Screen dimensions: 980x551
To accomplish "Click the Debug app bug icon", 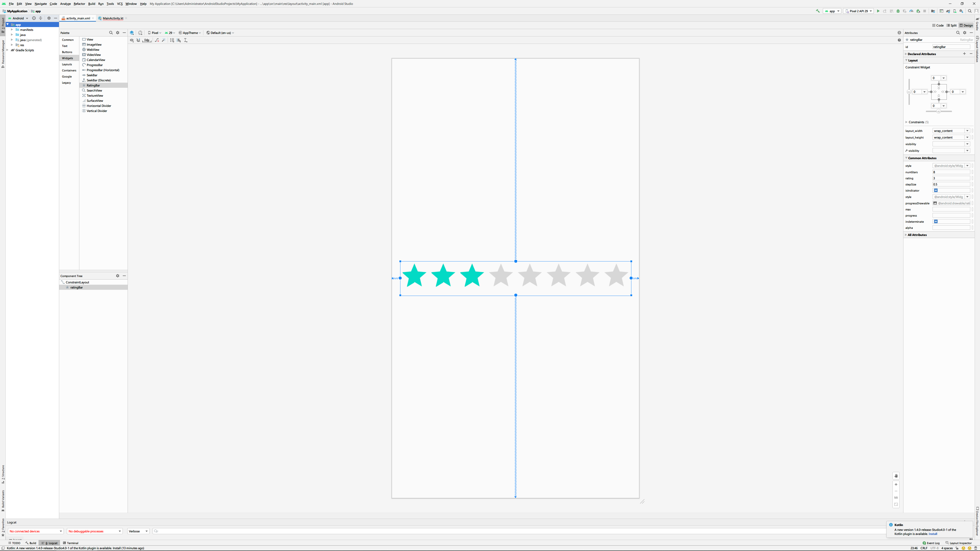I will [898, 11].
